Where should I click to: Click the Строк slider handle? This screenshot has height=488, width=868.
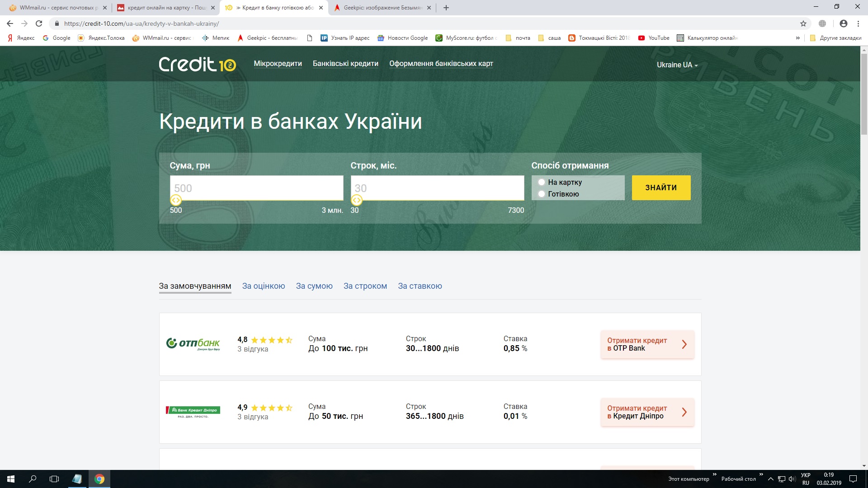point(357,200)
